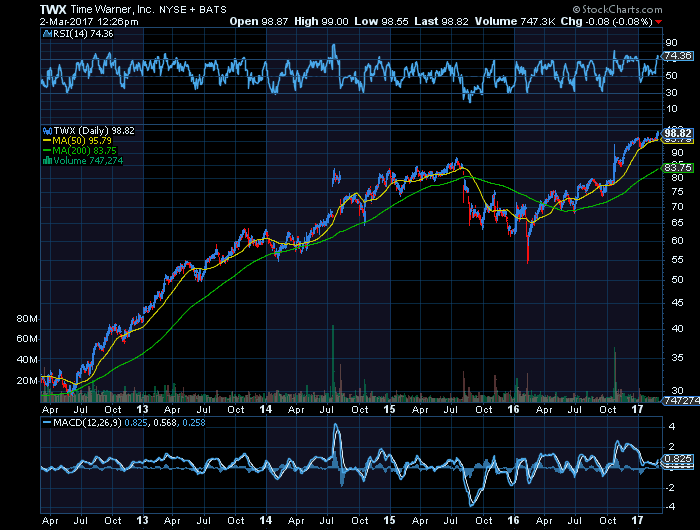Click the Time Warner, Inc. company name
This screenshot has width=700, height=530.
click(112, 9)
